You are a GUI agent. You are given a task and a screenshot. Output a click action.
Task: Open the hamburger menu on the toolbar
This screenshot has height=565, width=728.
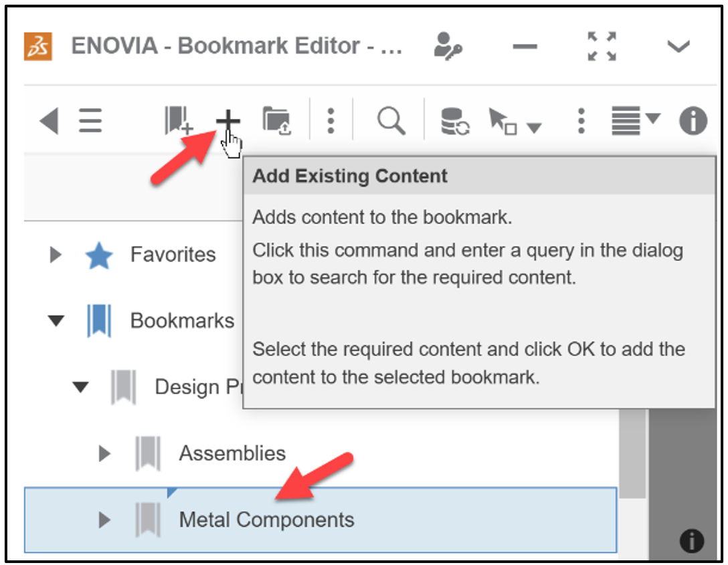[90, 120]
